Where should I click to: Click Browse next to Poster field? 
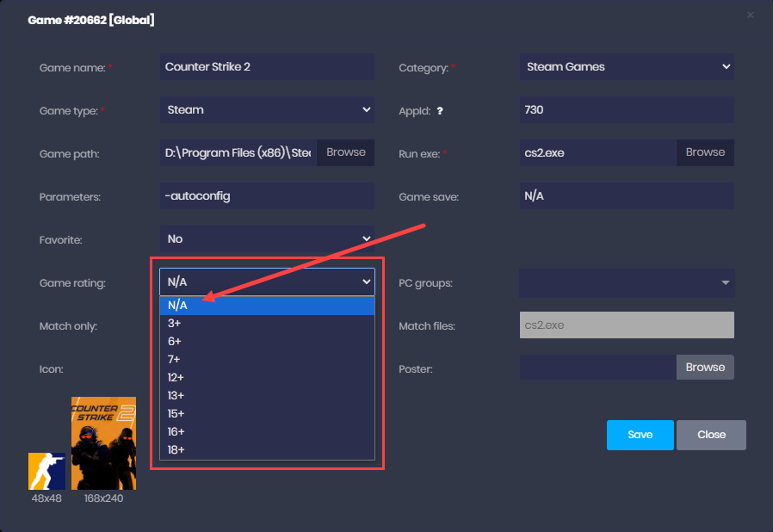click(705, 368)
